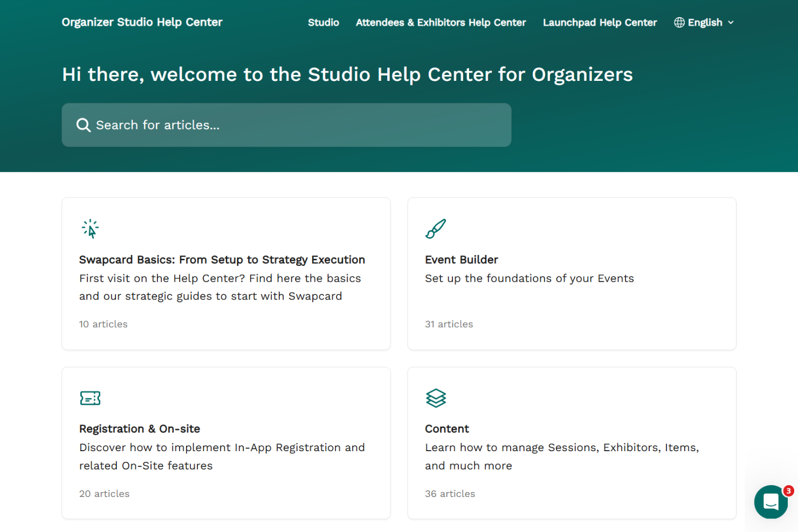Open the chat messenger bubble

771,502
